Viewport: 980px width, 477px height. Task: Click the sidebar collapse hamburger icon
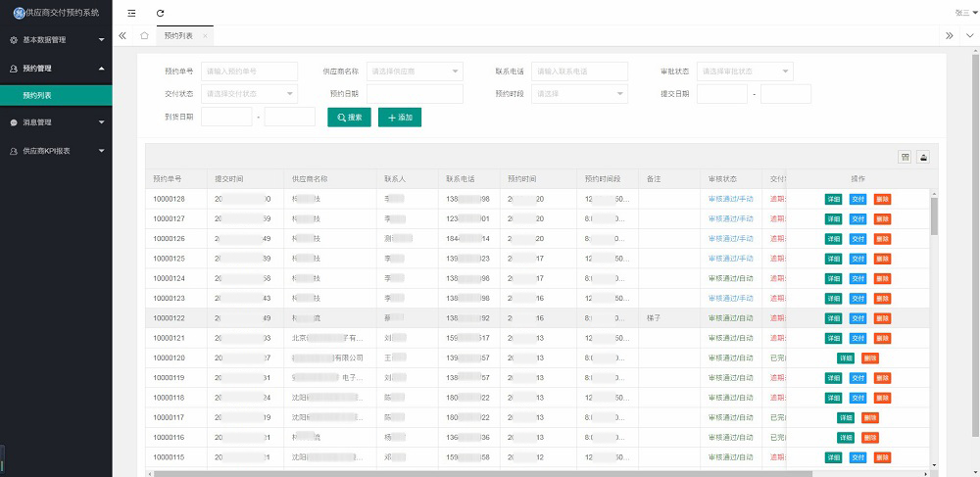point(131,13)
